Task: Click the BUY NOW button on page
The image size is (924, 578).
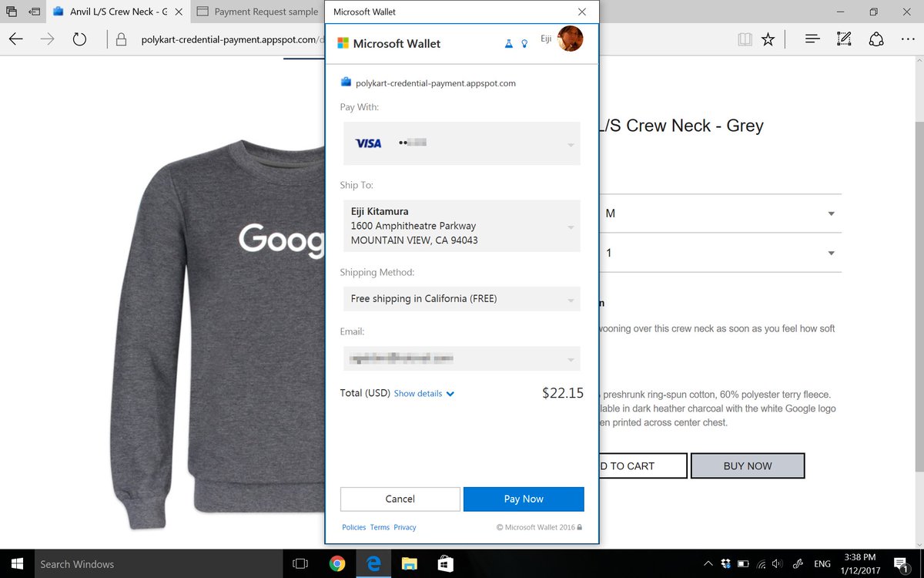Action: coord(748,465)
